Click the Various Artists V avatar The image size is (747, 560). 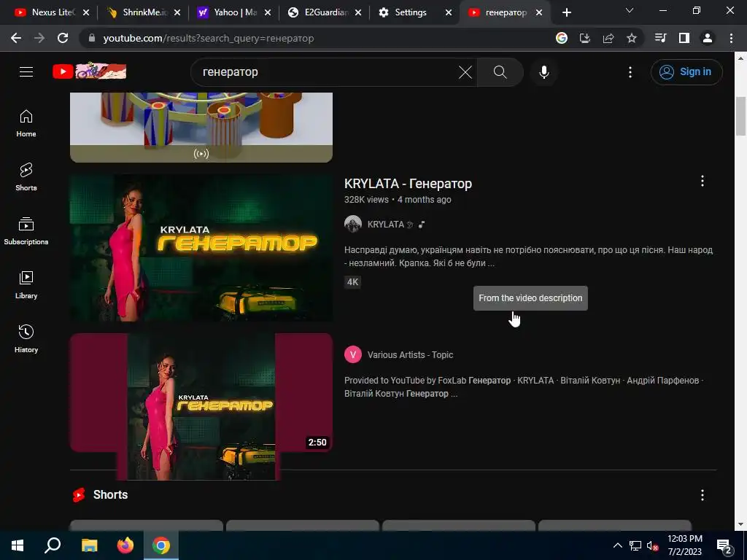click(353, 354)
